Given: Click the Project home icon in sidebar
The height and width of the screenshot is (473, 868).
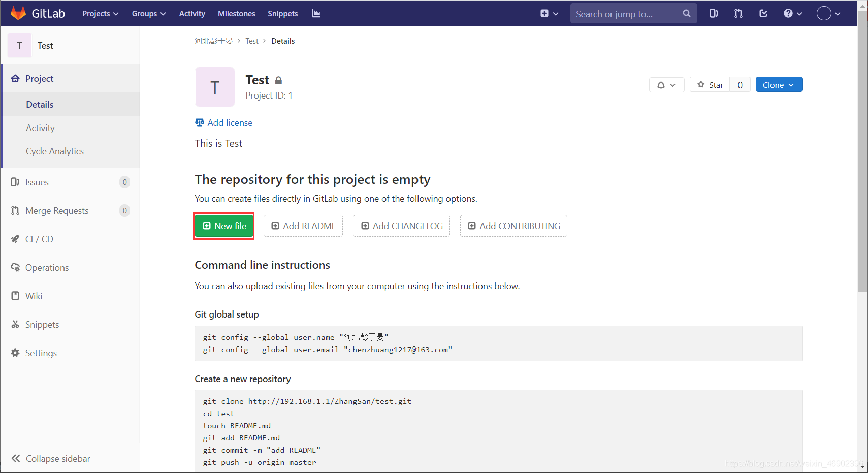Looking at the screenshot, I should coord(15,79).
